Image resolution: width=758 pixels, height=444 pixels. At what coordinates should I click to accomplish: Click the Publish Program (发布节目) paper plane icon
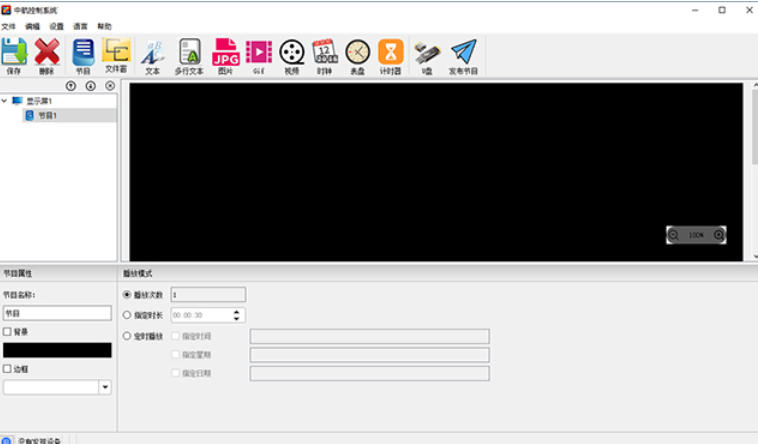click(x=462, y=55)
